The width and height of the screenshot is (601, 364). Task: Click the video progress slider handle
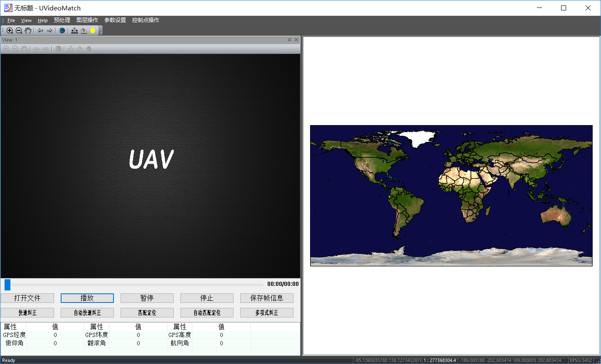(x=7, y=285)
